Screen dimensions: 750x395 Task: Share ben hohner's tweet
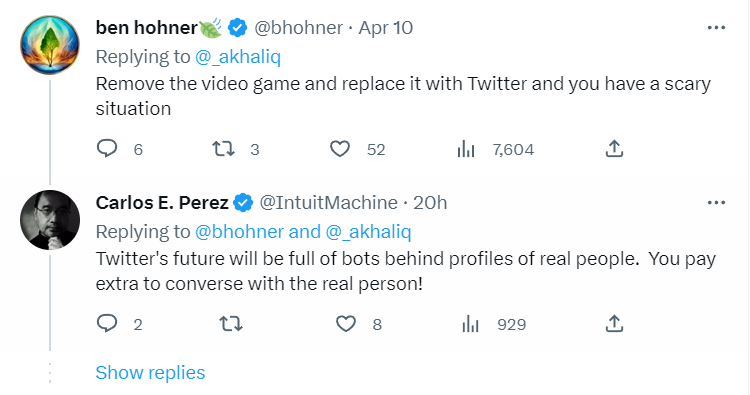coord(614,149)
